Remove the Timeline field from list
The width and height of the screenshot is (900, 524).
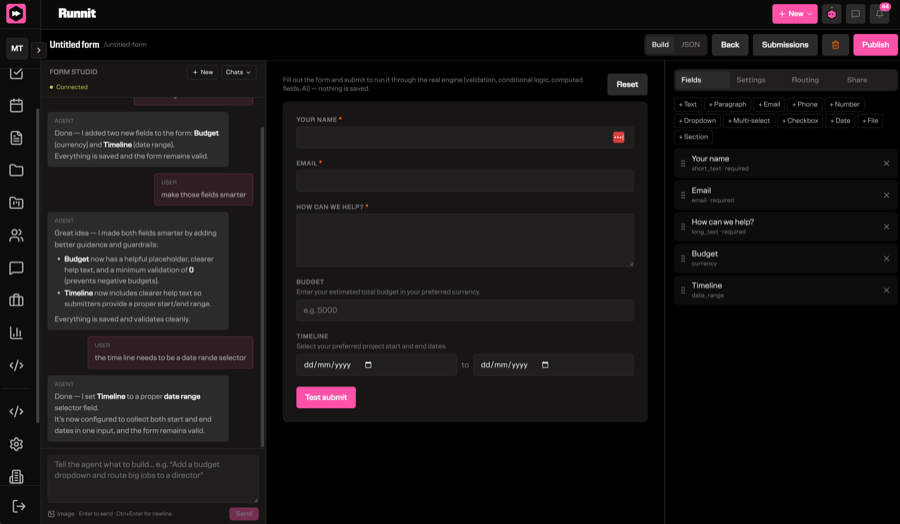coord(886,290)
